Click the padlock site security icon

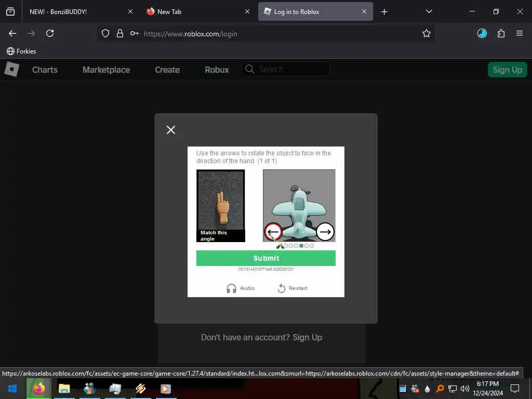(x=120, y=33)
